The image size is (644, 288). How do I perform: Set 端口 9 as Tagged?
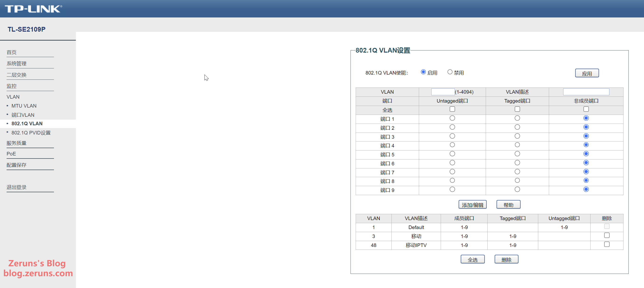517,189
